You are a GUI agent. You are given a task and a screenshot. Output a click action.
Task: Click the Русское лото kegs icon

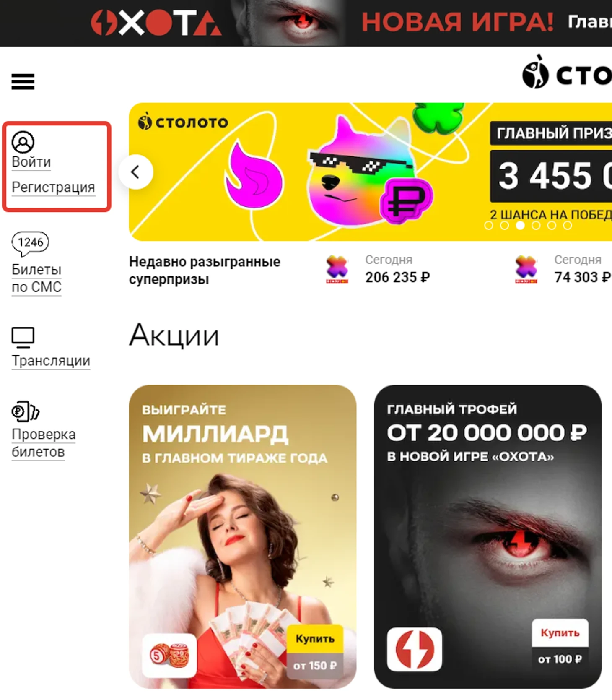[169, 655]
